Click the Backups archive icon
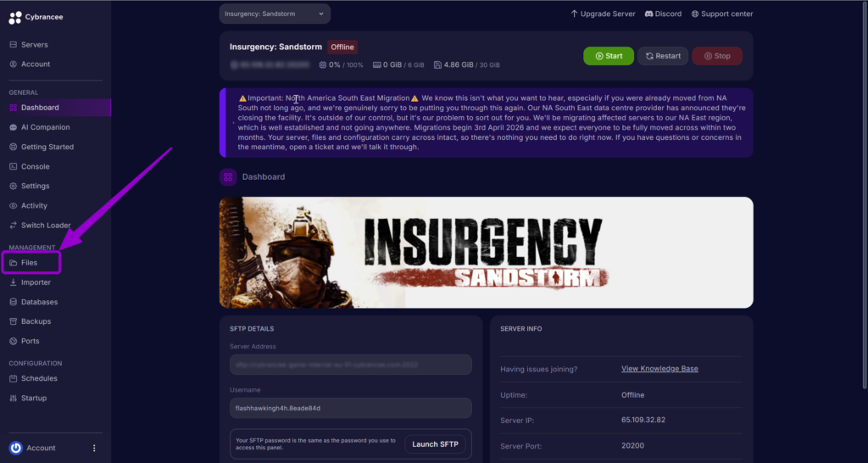Image resolution: width=868 pixels, height=463 pixels. [x=14, y=321]
